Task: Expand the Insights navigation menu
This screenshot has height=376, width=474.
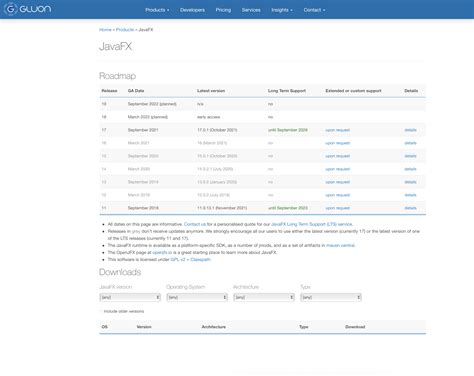Action: pyautogui.click(x=282, y=10)
